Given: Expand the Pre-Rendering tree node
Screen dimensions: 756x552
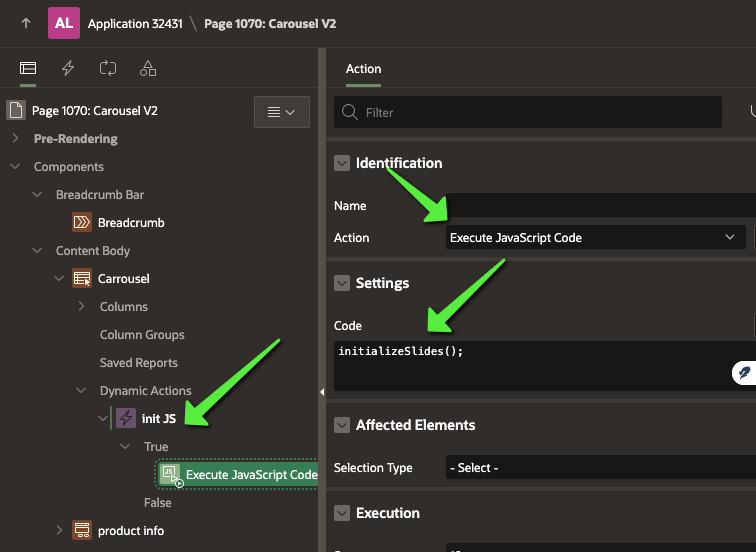Looking at the screenshot, I should point(15,139).
